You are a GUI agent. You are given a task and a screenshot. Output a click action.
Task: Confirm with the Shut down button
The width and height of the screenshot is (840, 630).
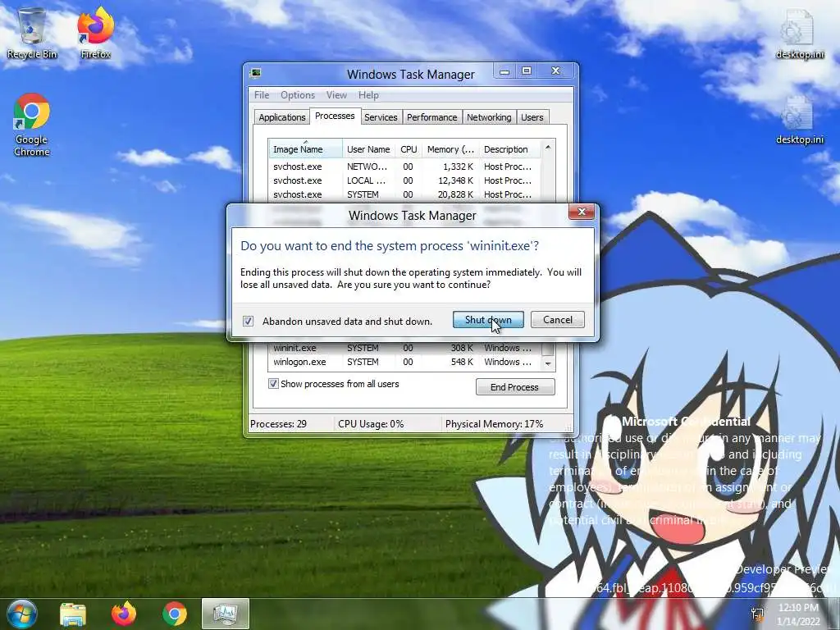(x=488, y=320)
